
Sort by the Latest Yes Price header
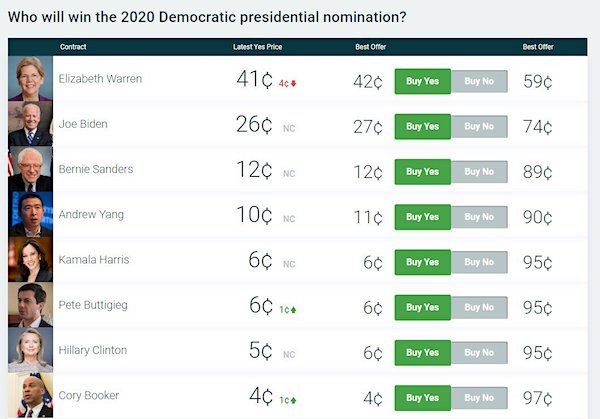pos(258,47)
